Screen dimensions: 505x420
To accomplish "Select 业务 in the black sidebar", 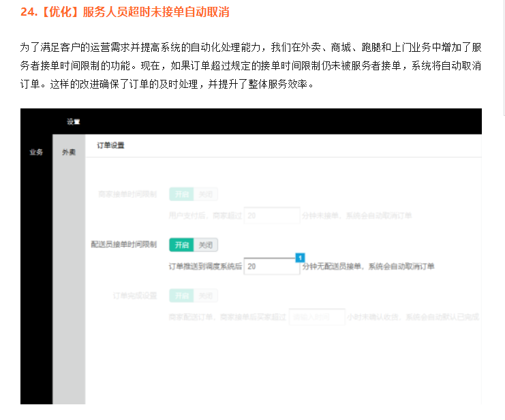I will 36,152.
